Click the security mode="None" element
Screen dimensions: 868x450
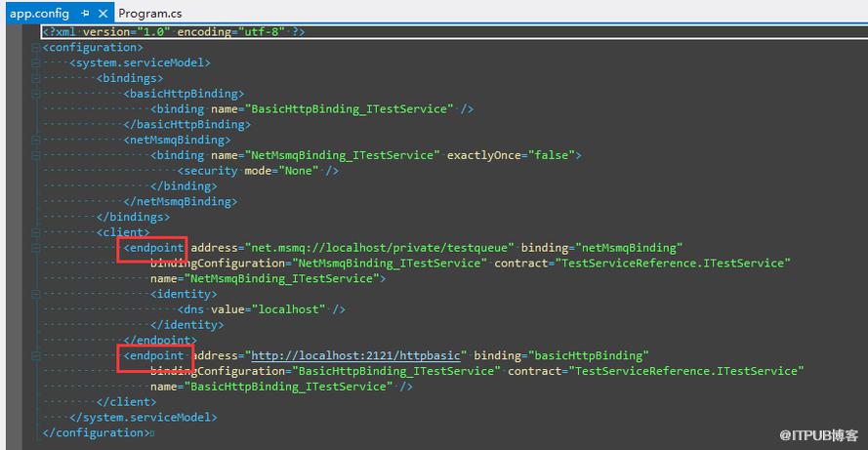pyautogui.click(x=258, y=171)
